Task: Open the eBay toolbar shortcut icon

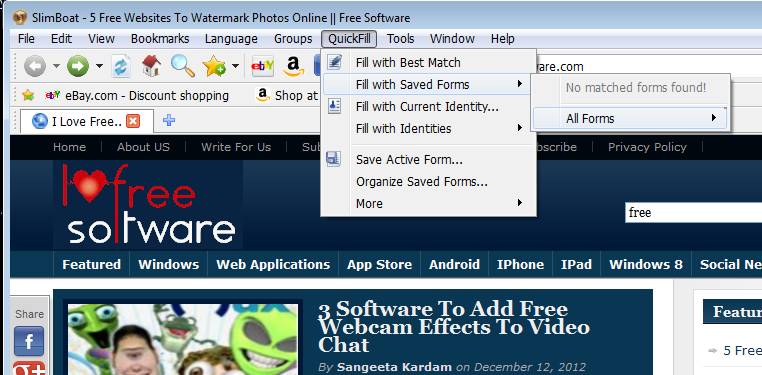Action: pos(262,66)
